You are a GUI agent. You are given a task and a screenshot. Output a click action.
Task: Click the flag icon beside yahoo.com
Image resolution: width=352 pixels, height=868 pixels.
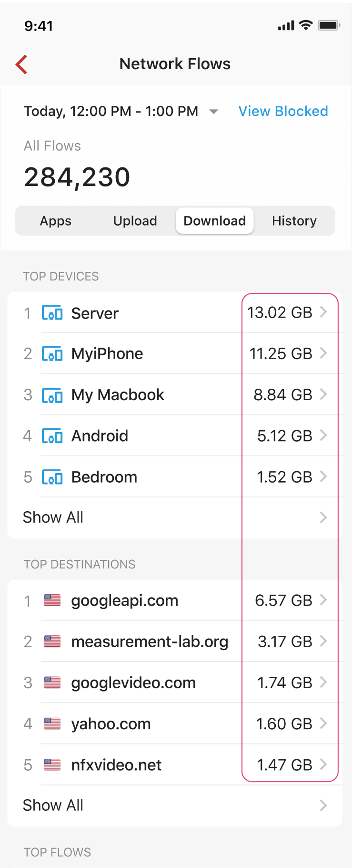pyautogui.click(x=52, y=723)
